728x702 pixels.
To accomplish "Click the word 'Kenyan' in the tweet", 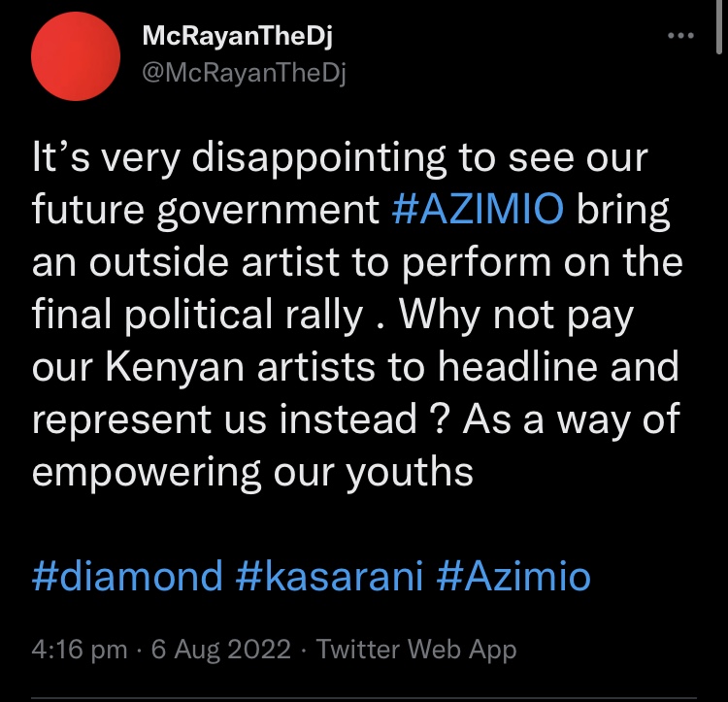I will click(175, 368).
